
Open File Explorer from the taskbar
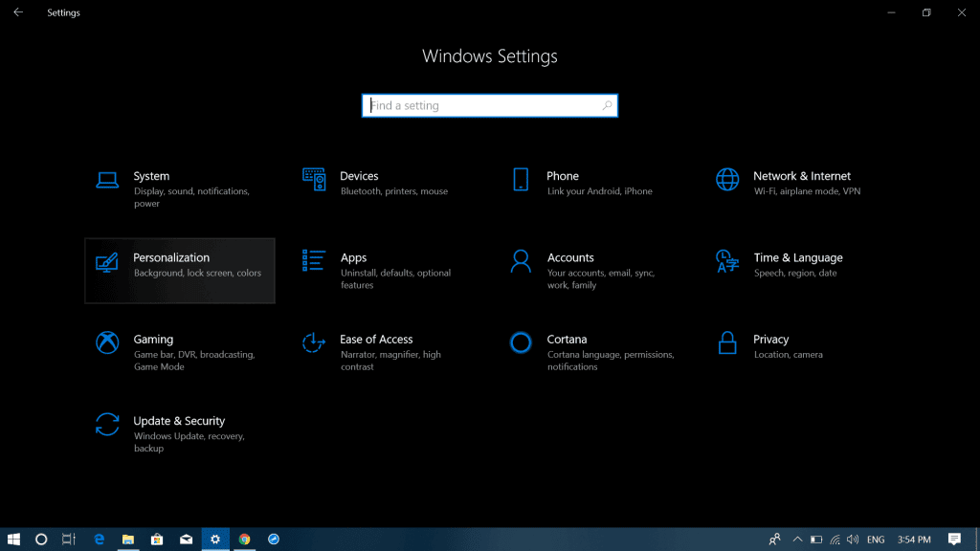click(x=128, y=540)
